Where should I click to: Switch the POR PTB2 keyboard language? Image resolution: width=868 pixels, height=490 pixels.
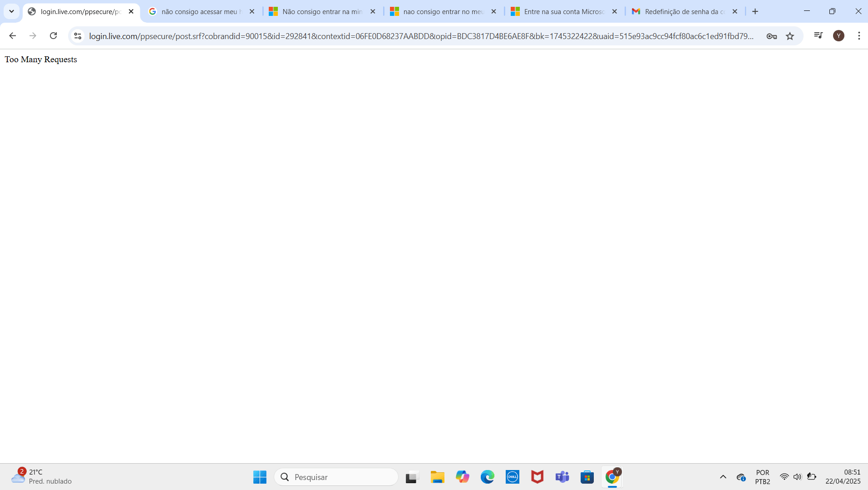[x=763, y=477]
